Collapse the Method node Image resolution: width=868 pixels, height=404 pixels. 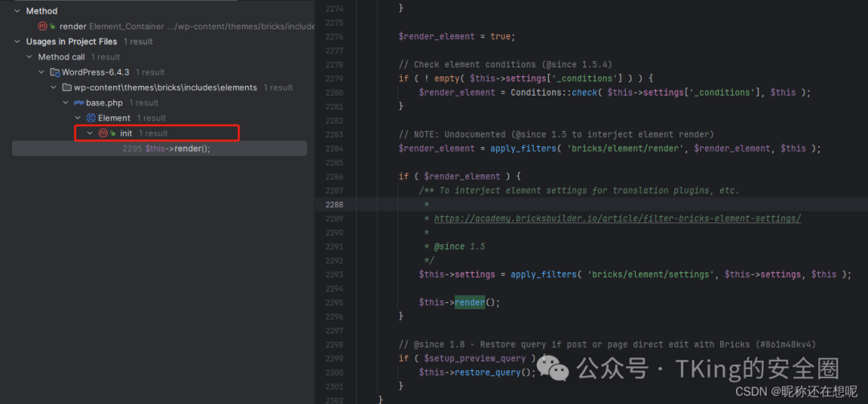tap(17, 11)
